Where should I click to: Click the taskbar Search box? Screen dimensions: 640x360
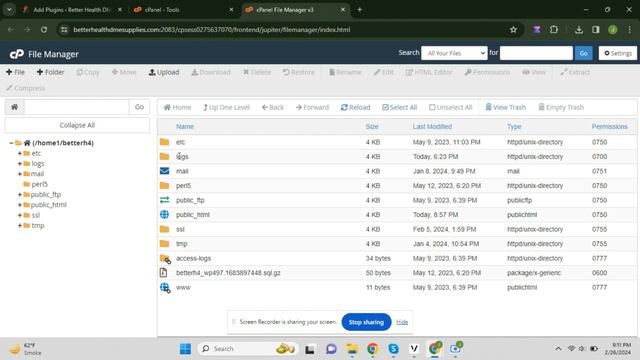pos(248,349)
